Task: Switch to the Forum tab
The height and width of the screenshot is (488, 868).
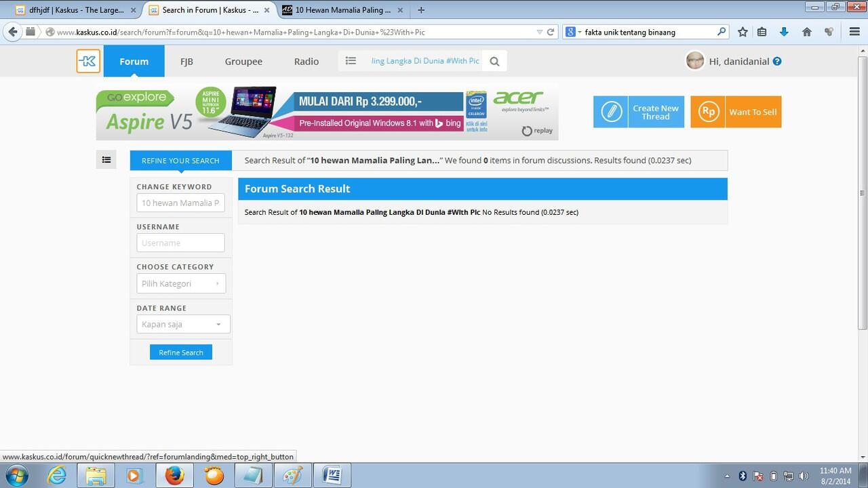Action: pos(134,61)
